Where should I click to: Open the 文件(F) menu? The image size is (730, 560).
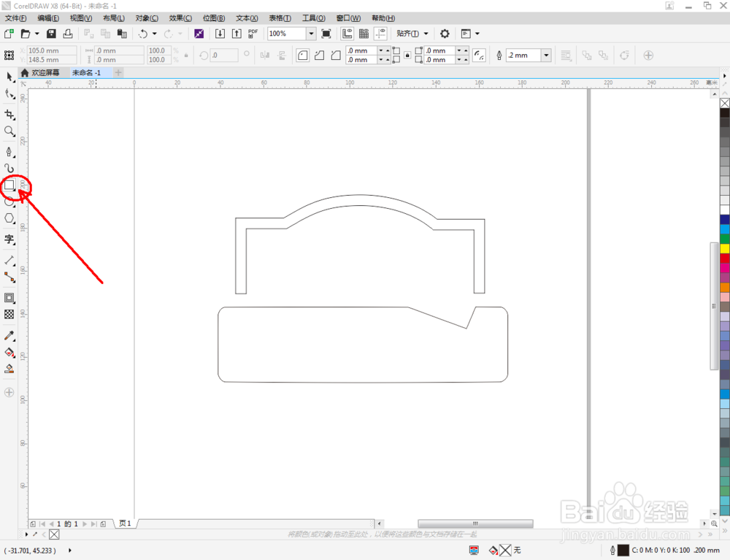[15, 18]
